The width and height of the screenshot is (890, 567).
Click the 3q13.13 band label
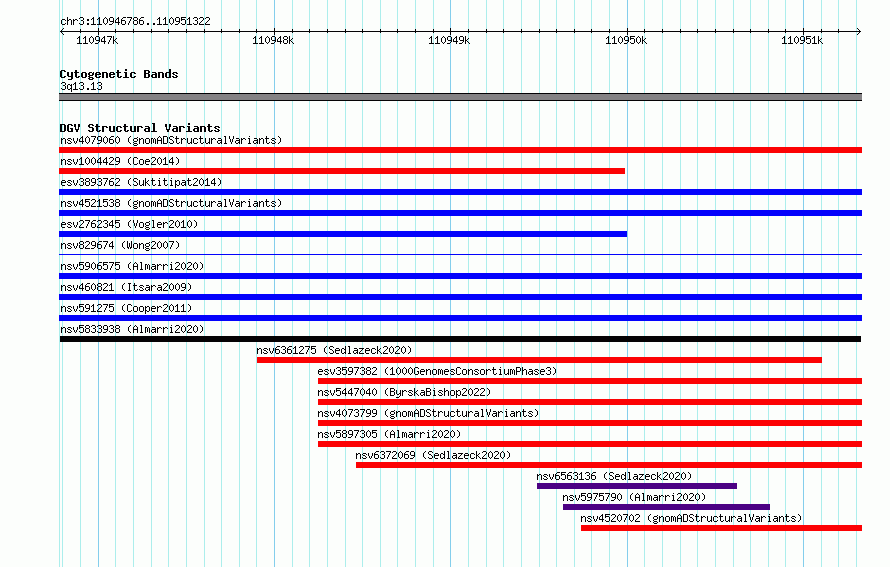[81, 86]
